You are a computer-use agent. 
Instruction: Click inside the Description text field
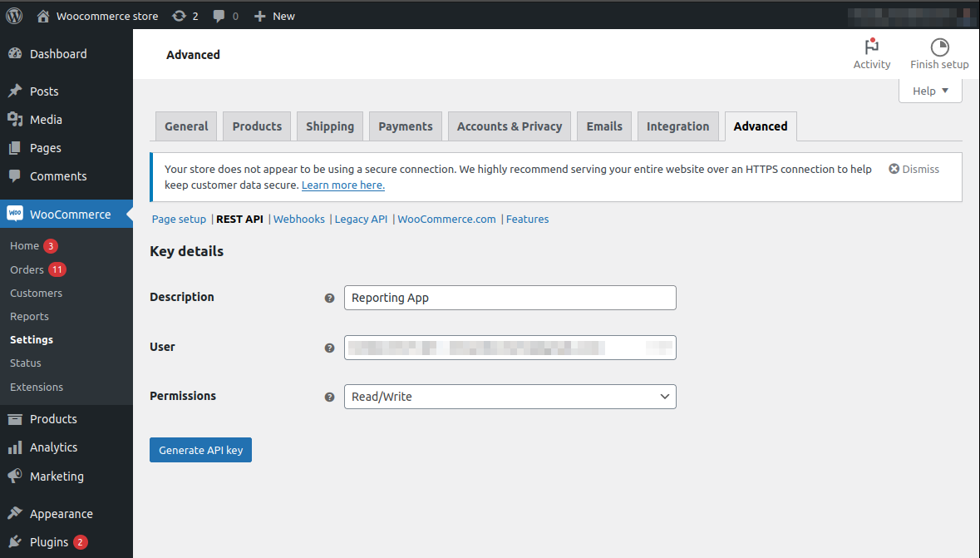click(x=510, y=297)
